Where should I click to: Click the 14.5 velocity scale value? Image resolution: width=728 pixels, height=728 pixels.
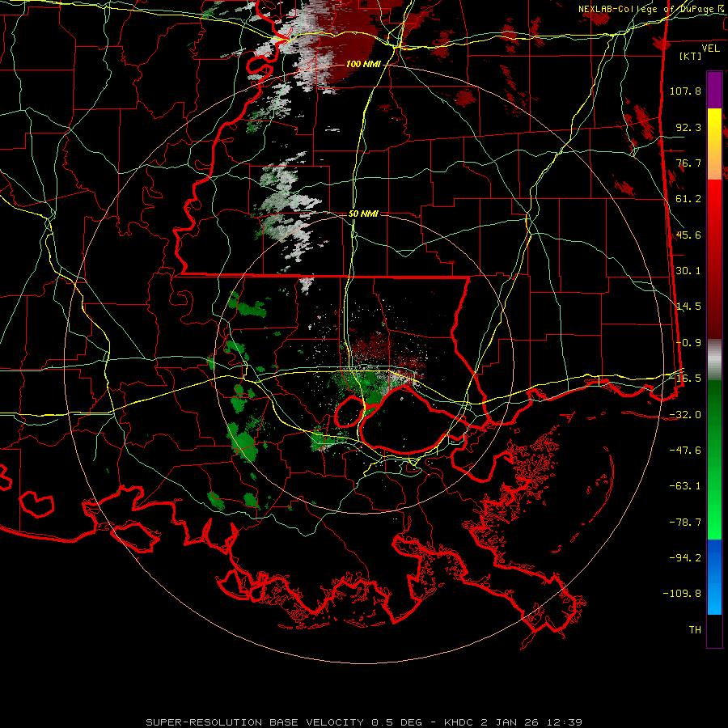pos(688,307)
